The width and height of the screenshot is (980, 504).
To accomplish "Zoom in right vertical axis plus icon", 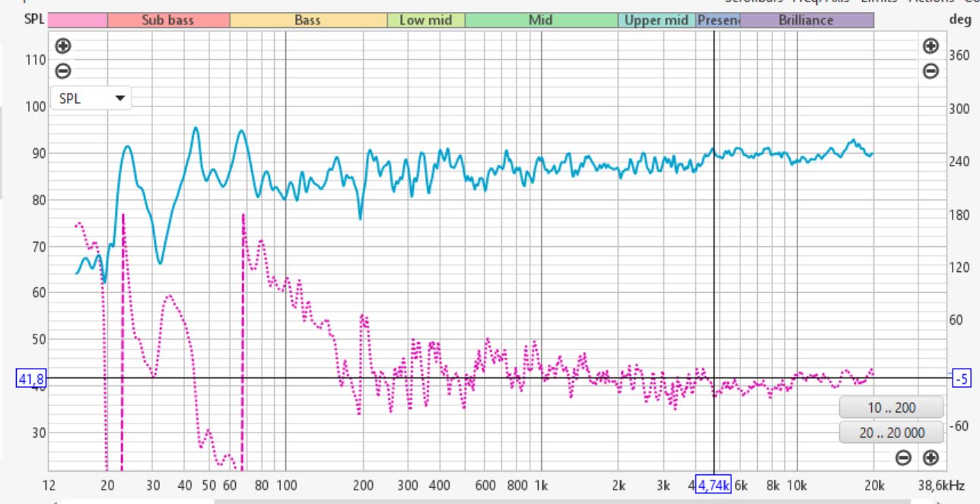I will (x=931, y=46).
